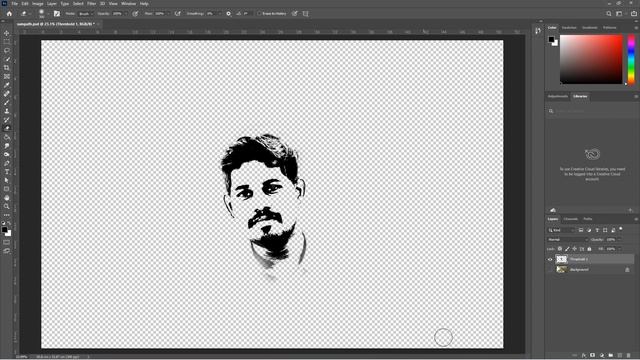Click the Home icon in options bar
The width and height of the screenshot is (640, 360).
tap(9, 13)
